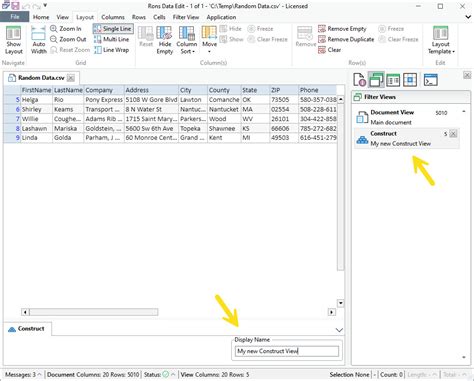474x381 pixels.
Task: Zoom In on the grid
Action: pyautogui.click(x=66, y=29)
